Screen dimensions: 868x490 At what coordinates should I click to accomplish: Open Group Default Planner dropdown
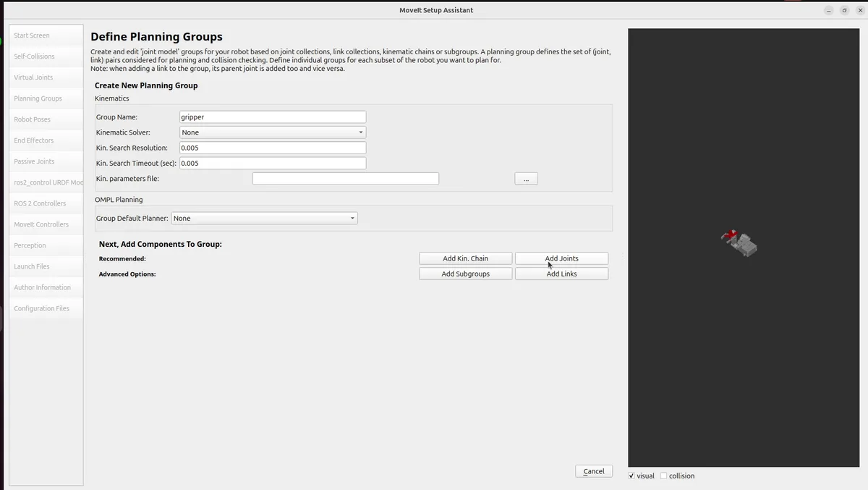pos(264,218)
